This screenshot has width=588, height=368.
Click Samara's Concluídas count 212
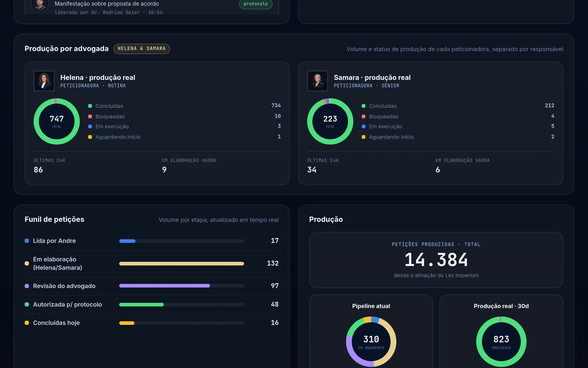pos(550,105)
